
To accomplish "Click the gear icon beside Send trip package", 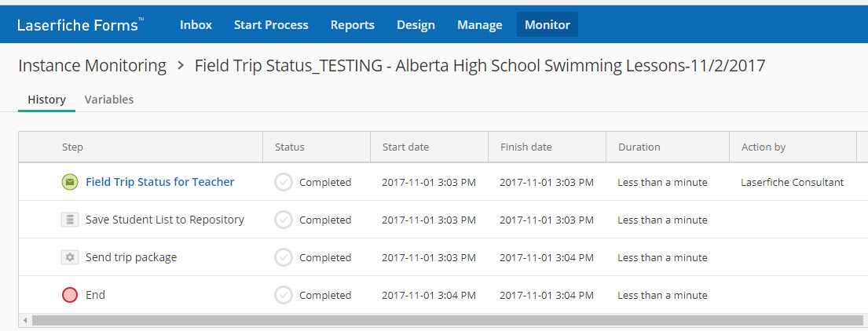I will tap(70, 257).
